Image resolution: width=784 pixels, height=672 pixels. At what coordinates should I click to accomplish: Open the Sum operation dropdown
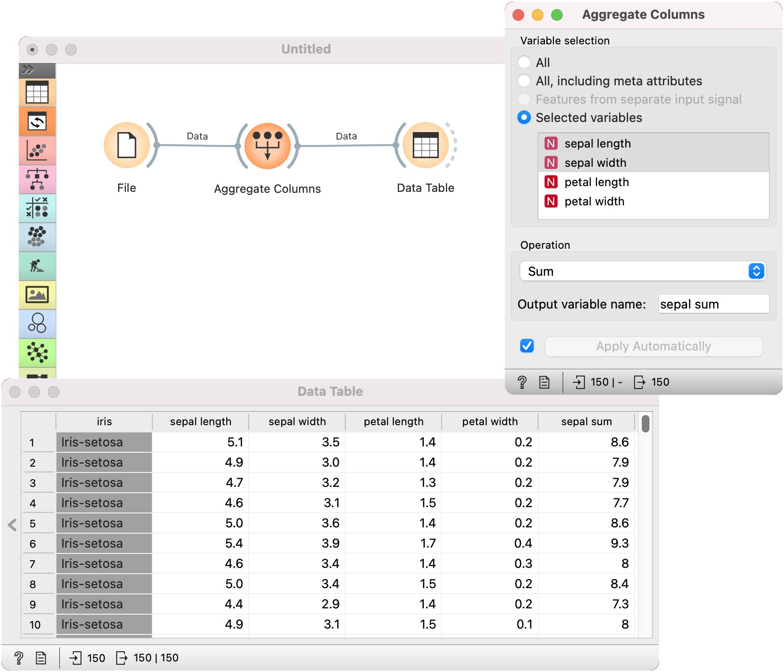(x=643, y=271)
